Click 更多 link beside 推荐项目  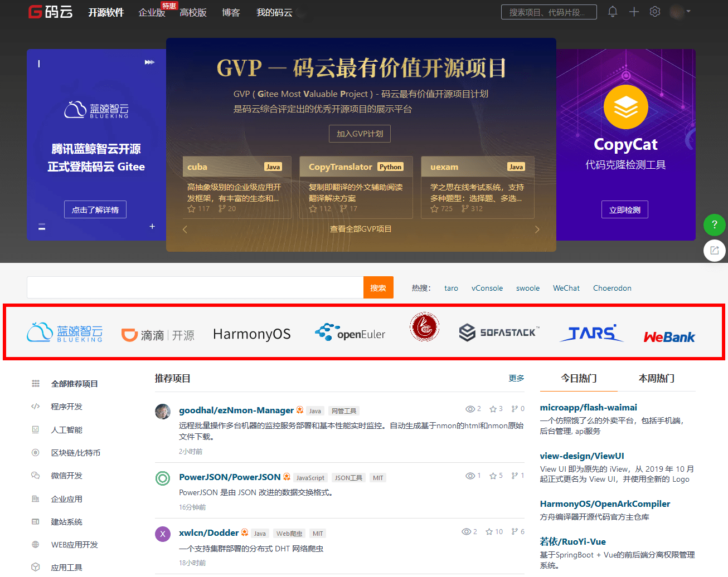(x=516, y=378)
